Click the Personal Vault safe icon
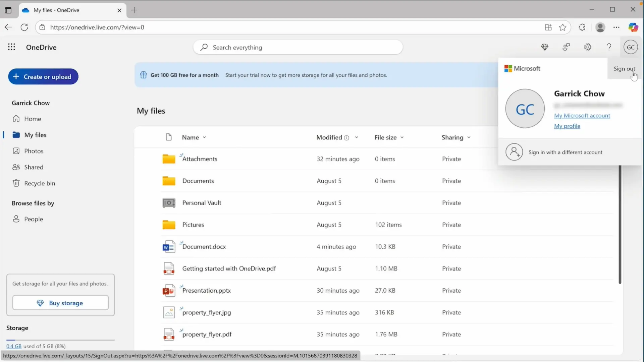This screenshot has height=362, width=644. pyautogui.click(x=169, y=203)
